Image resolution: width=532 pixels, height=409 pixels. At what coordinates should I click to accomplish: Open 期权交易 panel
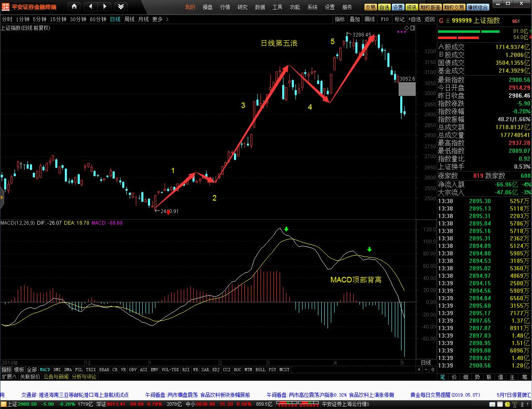(x=454, y=7)
